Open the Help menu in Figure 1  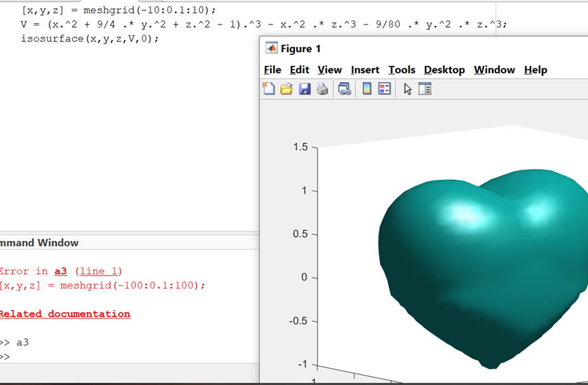536,70
